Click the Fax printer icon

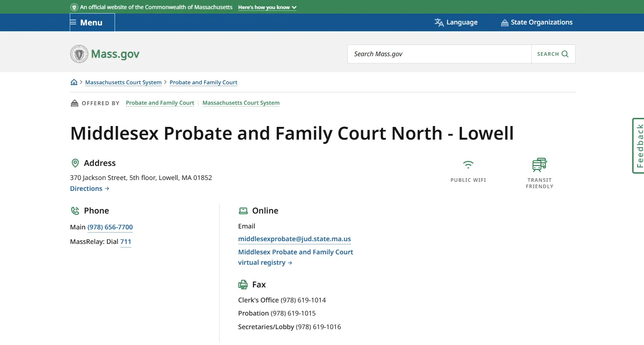pyautogui.click(x=243, y=285)
